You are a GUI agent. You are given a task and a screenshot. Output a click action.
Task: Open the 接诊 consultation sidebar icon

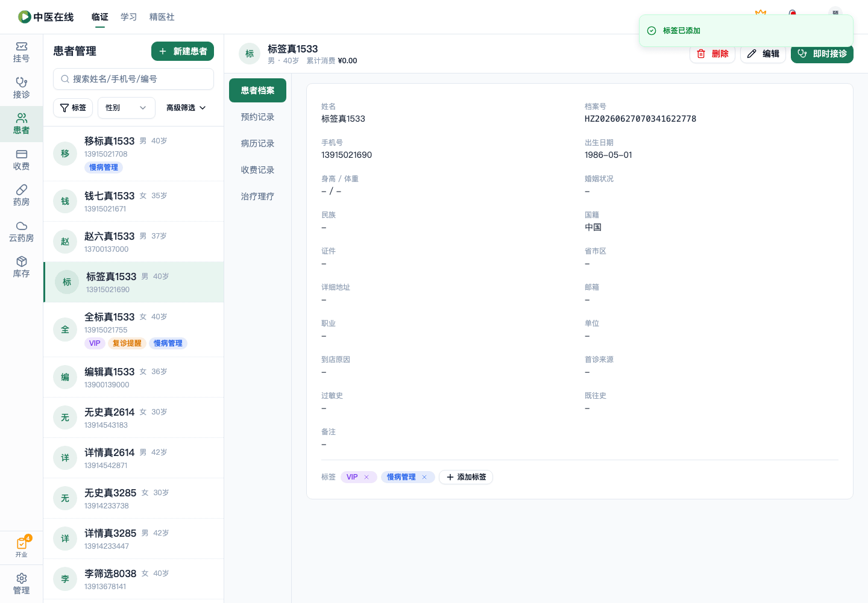click(21, 88)
